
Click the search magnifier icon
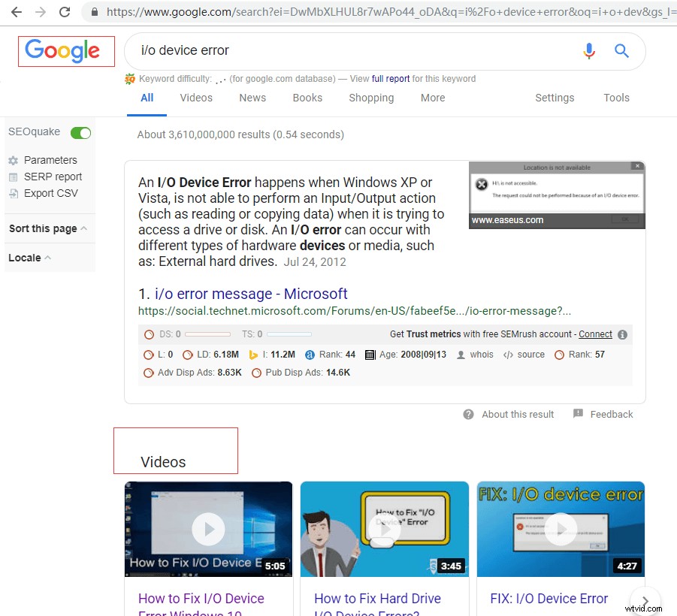(621, 50)
